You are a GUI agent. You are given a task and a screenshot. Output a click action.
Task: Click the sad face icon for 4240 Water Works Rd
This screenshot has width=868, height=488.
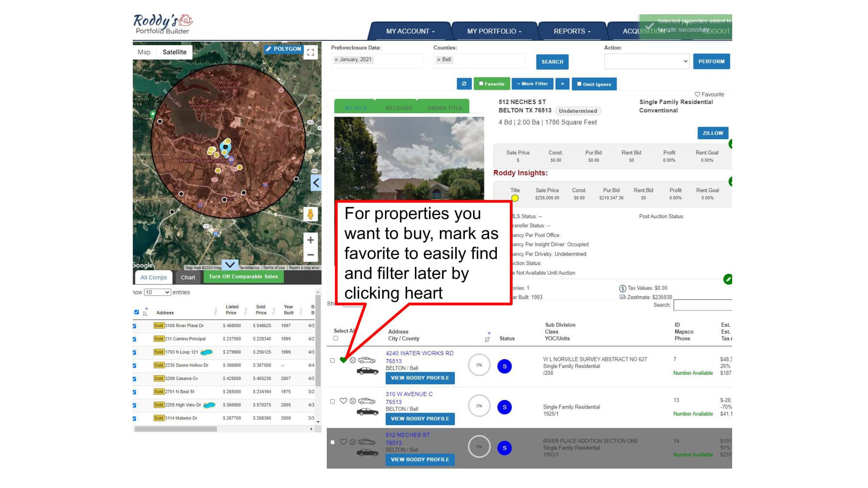point(353,360)
